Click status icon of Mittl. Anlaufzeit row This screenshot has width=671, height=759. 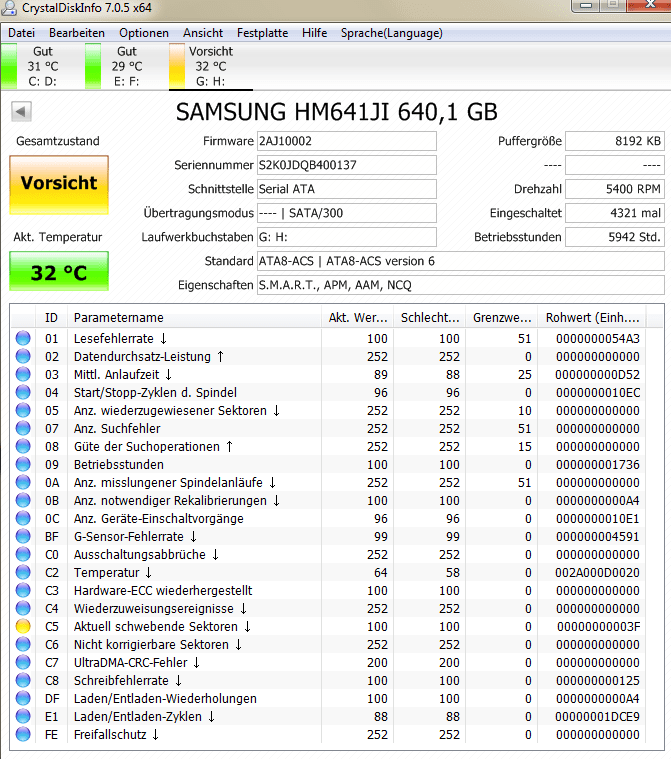click(x=23, y=374)
